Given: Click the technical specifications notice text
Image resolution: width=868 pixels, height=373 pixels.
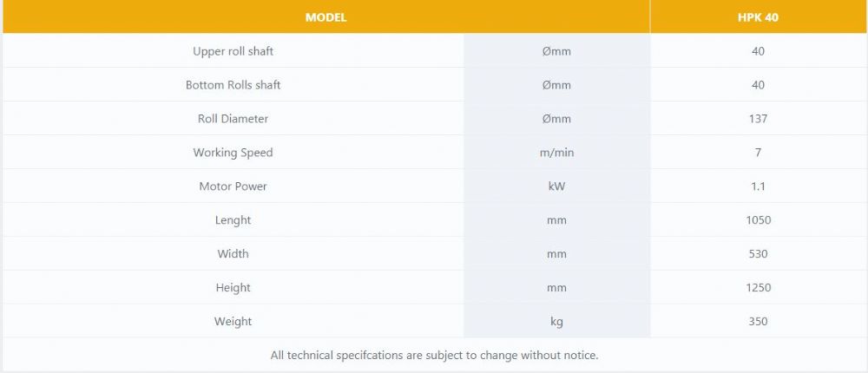Looking at the screenshot, I should (x=435, y=355).
